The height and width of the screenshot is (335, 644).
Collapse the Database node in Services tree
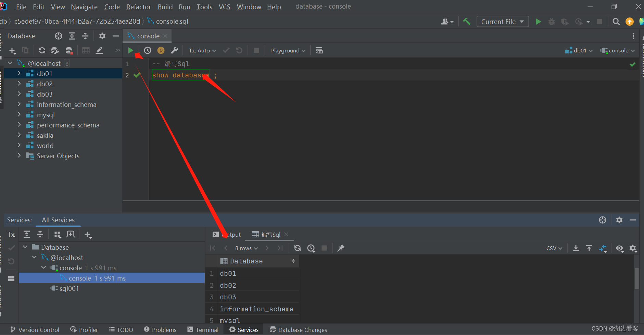pyautogui.click(x=25, y=247)
